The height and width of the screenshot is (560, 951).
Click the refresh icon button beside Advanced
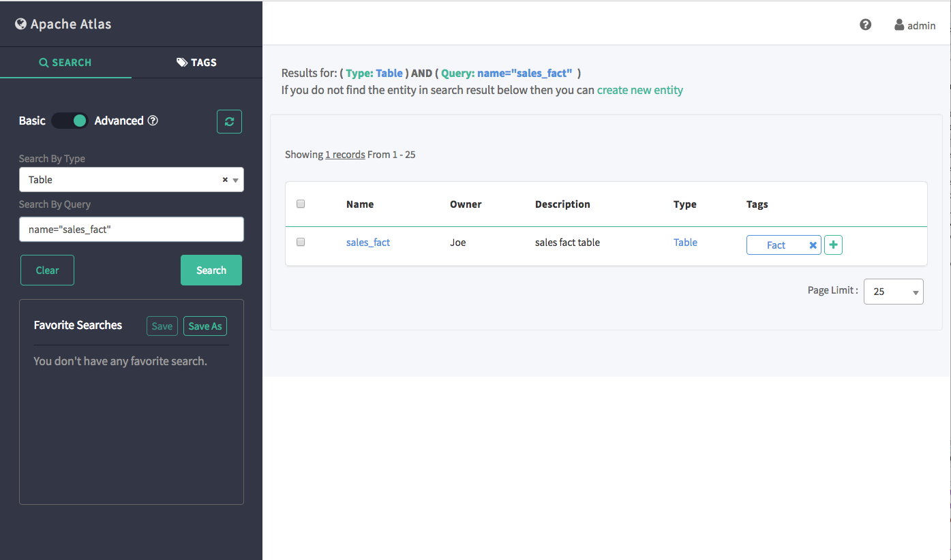coord(229,121)
